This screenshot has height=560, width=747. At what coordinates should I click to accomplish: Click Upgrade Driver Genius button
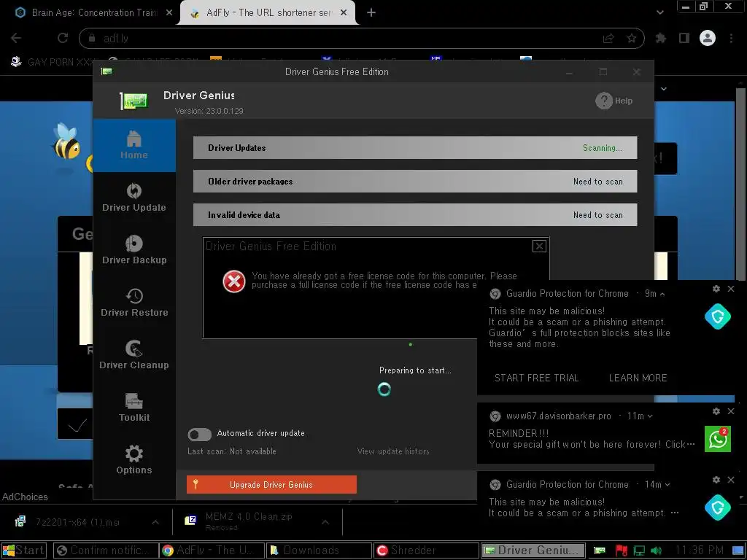[271, 485]
